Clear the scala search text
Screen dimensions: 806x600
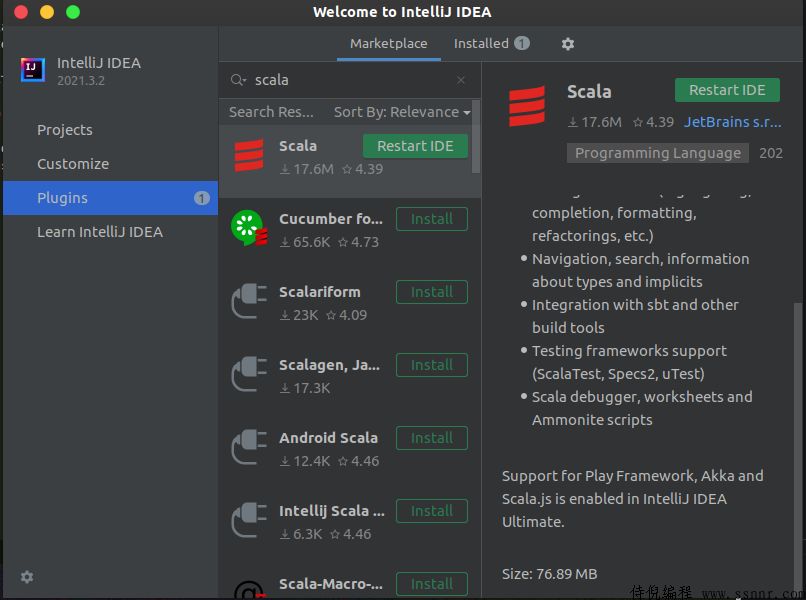coord(461,80)
